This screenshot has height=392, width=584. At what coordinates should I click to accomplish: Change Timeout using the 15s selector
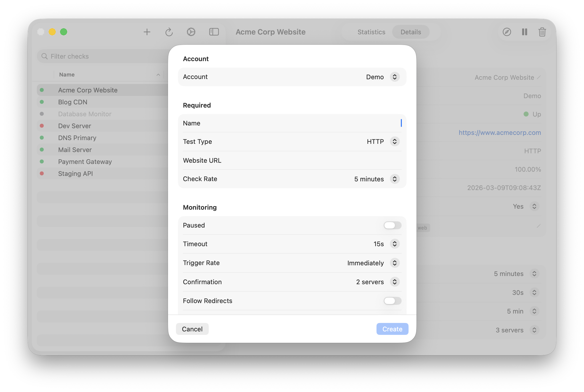[394, 244]
